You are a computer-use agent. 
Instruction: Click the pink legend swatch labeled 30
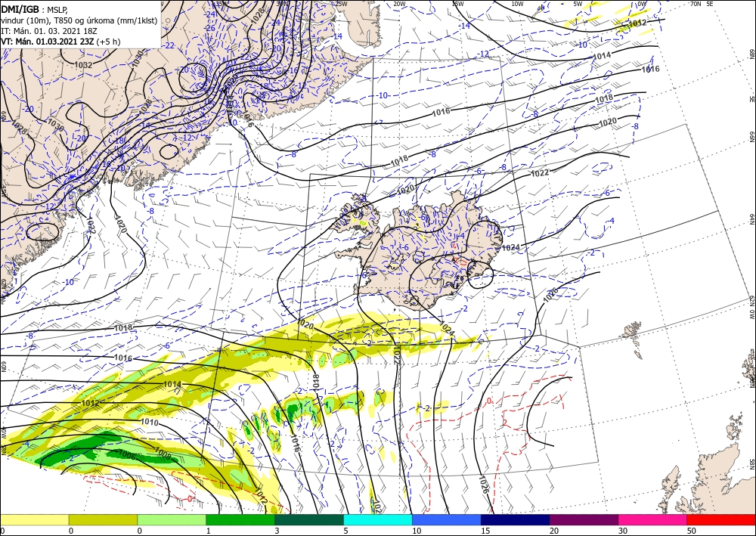click(653, 519)
